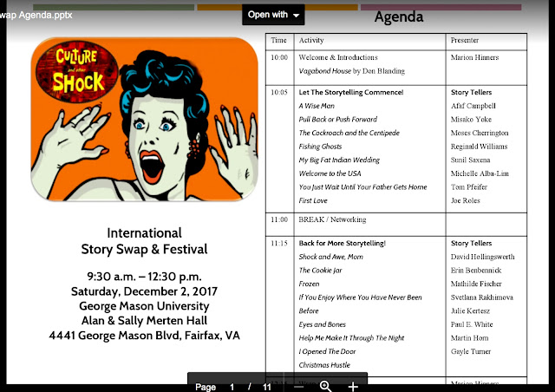Click the Agenda.pptx file name
Viewport: 555px width, 392px height.
coord(36,16)
